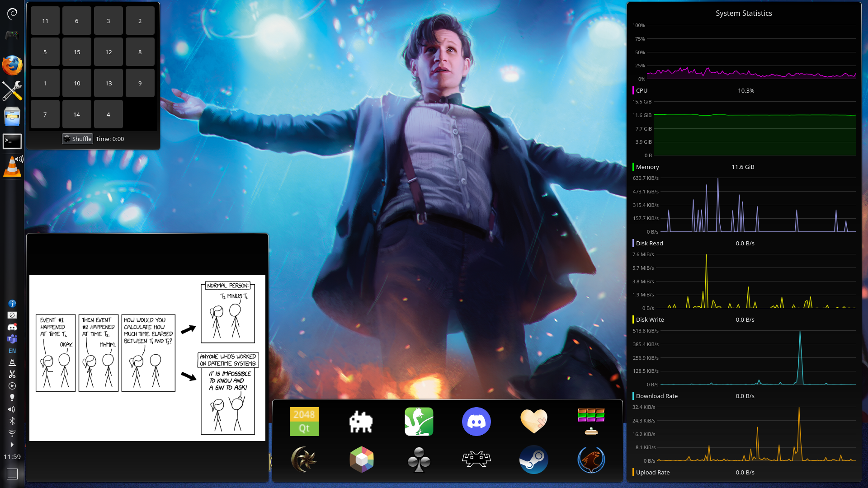Open the Wi-Fi network tray icon
This screenshot has height=488, width=868.
point(12,433)
